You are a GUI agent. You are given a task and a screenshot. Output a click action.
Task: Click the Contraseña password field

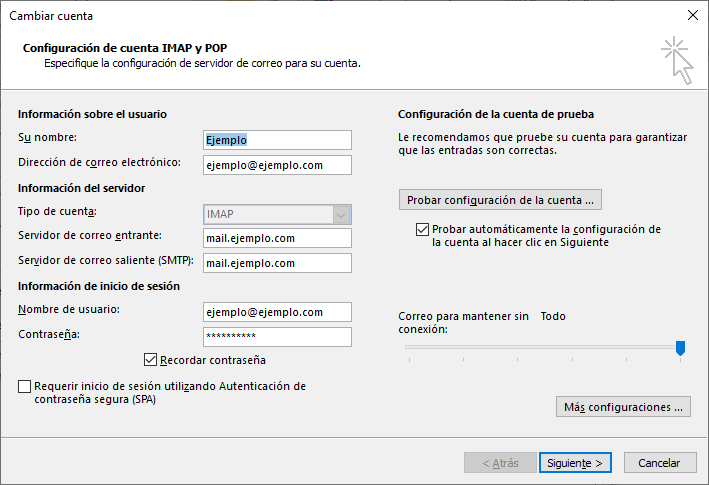(277, 337)
